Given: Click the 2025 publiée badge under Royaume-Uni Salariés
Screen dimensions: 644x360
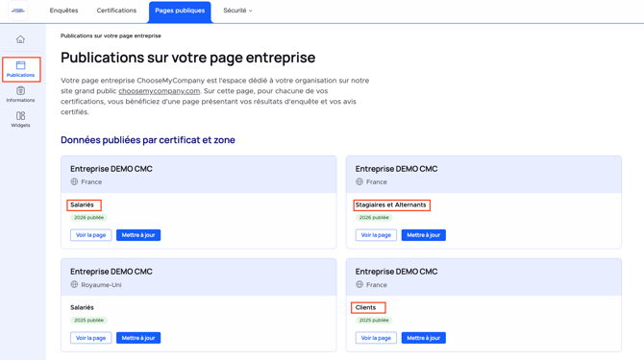Looking at the screenshot, I should click(88, 321).
